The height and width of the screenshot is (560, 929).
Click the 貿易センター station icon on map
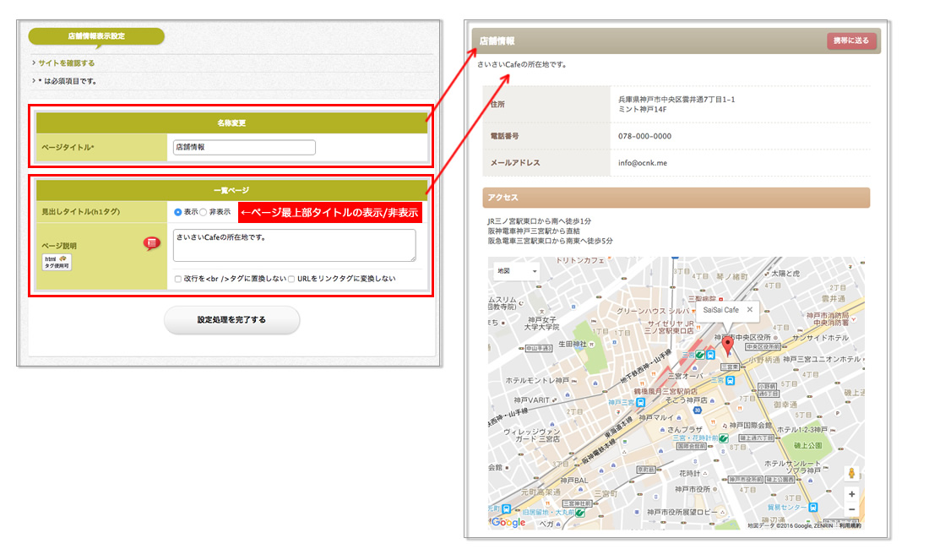point(813,508)
